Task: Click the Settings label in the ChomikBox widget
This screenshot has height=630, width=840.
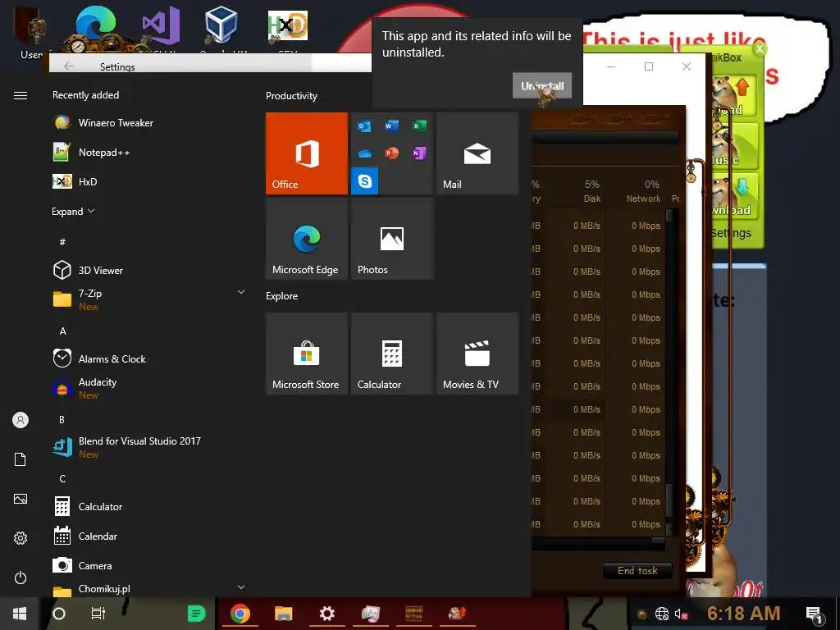Action: click(731, 234)
